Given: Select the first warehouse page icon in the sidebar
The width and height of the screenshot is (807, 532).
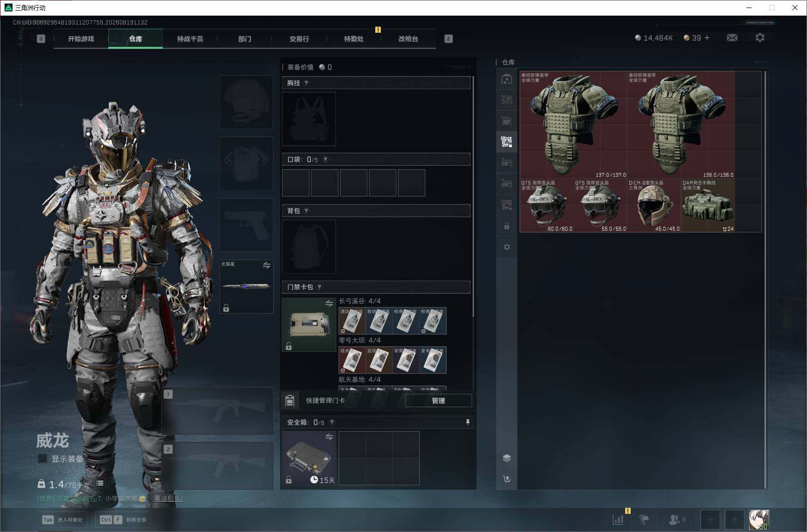Looking at the screenshot, I should coord(507,79).
